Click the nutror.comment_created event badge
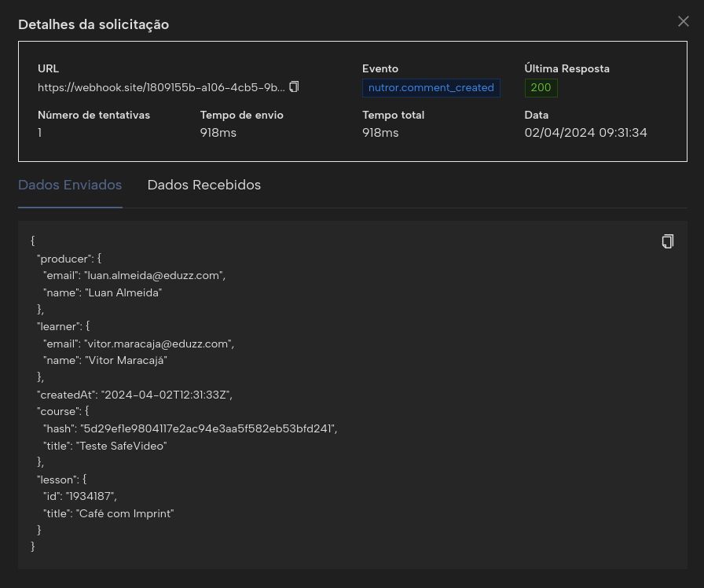The width and height of the screenshot is (704, 588). [431, 87]
